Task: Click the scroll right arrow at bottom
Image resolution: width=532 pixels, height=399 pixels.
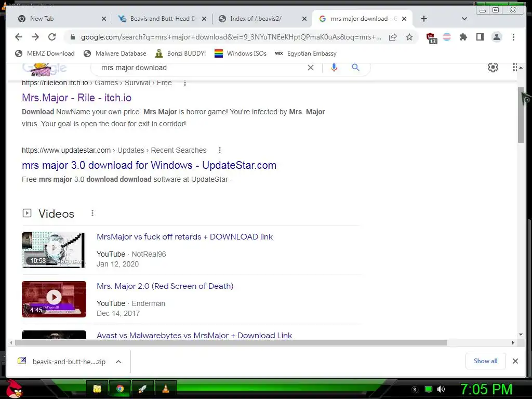Action: (x=513, y=343)
